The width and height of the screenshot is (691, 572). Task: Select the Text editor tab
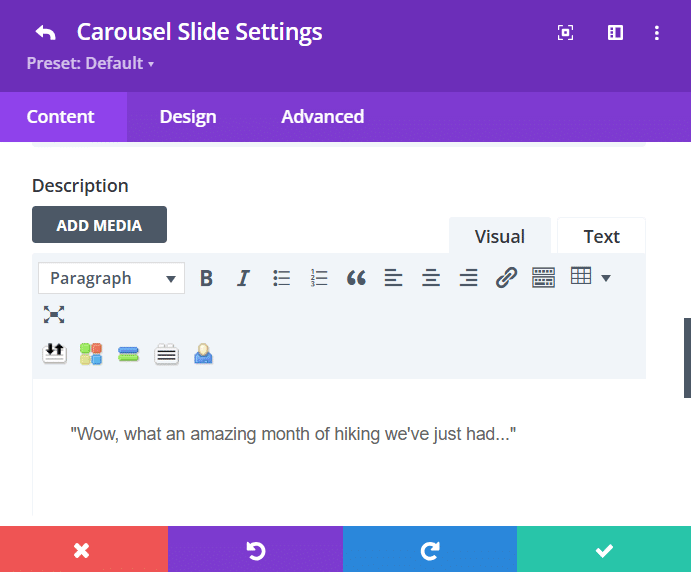(602, 237)
